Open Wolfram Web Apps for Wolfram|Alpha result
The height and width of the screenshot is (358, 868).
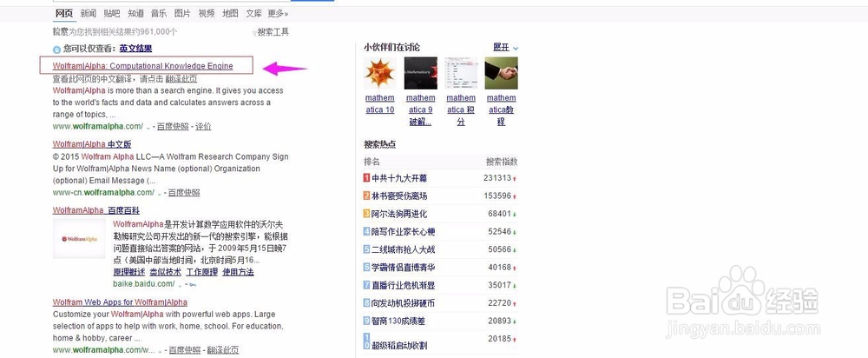coord(120,302)
